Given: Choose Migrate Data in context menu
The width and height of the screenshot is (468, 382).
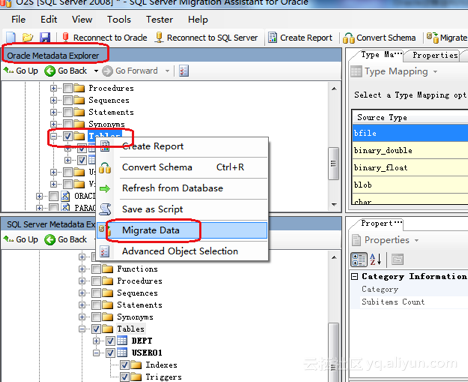Looking at the screenshot, I should point(182,230).
